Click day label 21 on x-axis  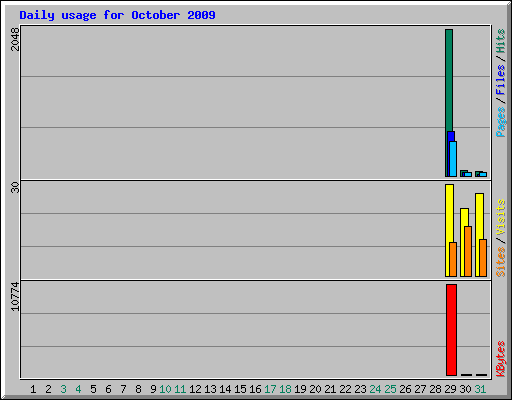tap(330, 389)
